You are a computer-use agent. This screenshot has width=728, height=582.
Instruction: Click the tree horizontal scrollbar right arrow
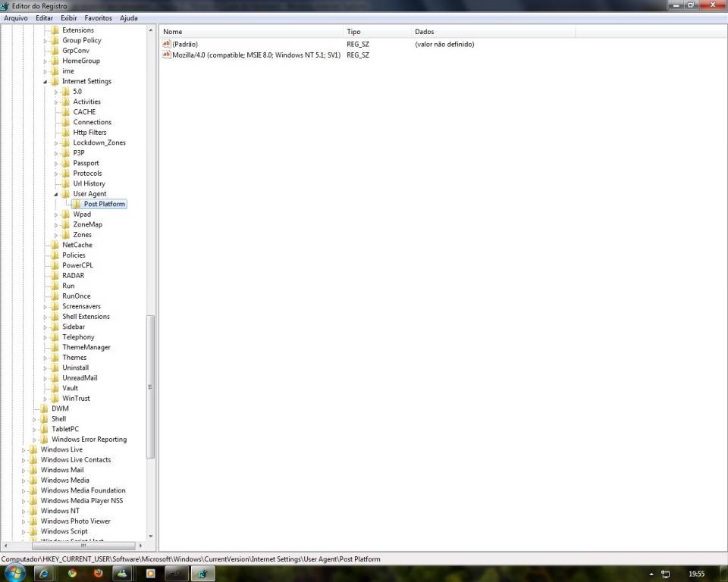140,546
